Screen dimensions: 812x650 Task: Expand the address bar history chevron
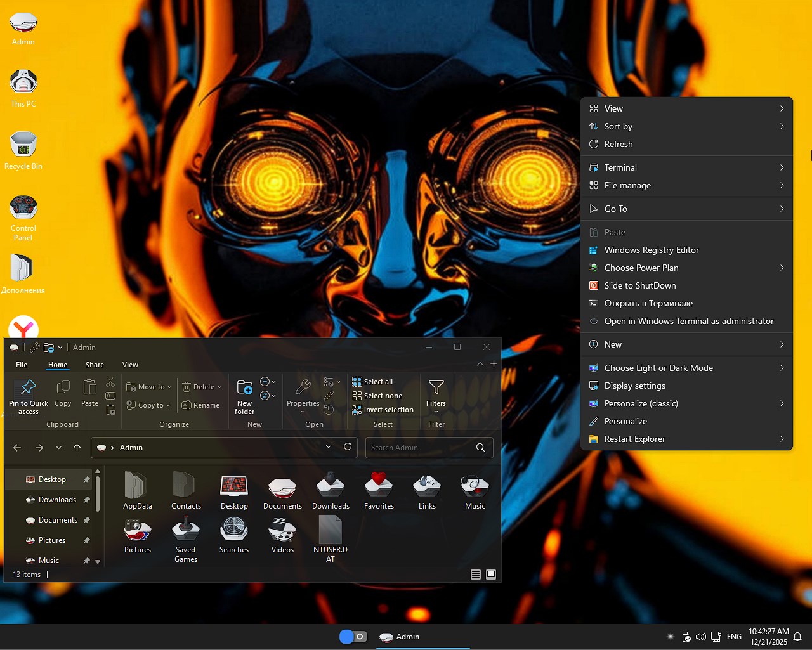click(329, 447)
